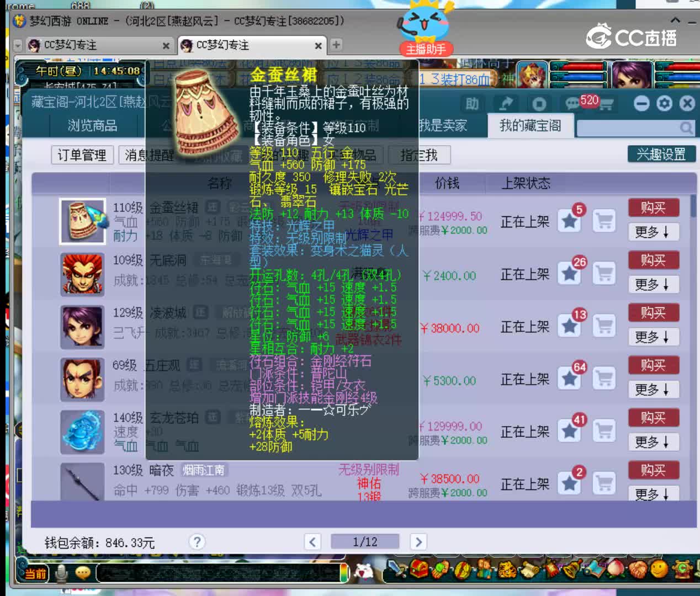Buy 129级 凌波城 with 购买 button

click(x=653, y=312)
